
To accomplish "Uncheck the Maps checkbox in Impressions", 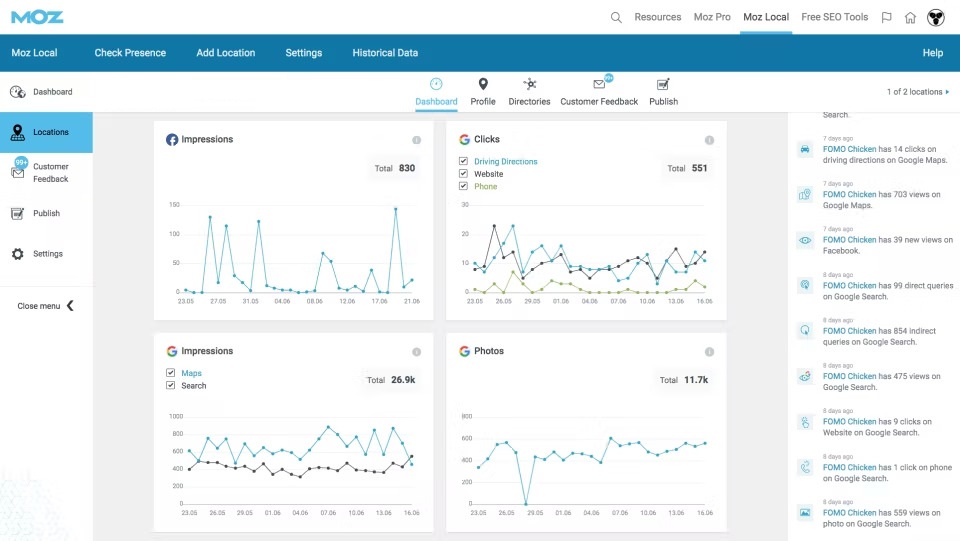I will click(x=171, y=373).
